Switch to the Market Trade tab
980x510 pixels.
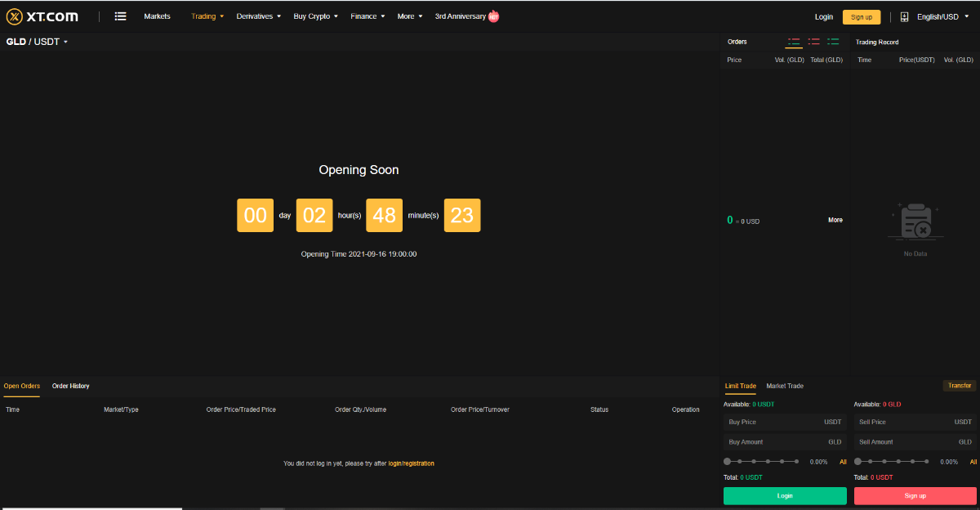click(x=785, y=386)
